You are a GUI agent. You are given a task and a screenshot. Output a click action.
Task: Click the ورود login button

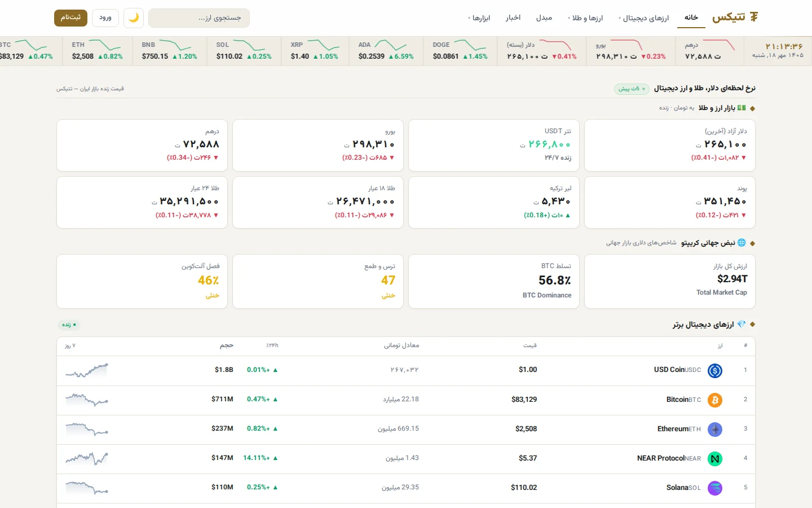click(105, 17)
